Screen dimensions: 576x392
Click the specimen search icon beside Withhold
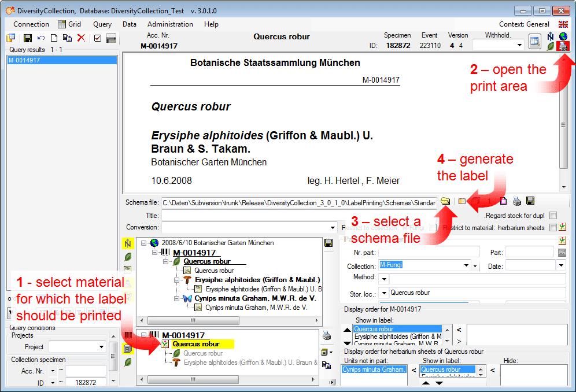(x=535, y=42)
